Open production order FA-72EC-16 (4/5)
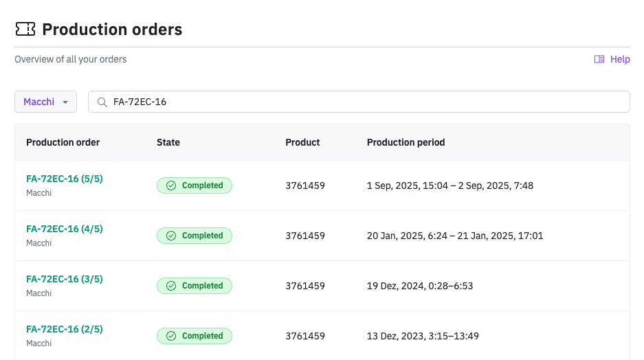Screen dimensions: 644x360 coord(65,229)
